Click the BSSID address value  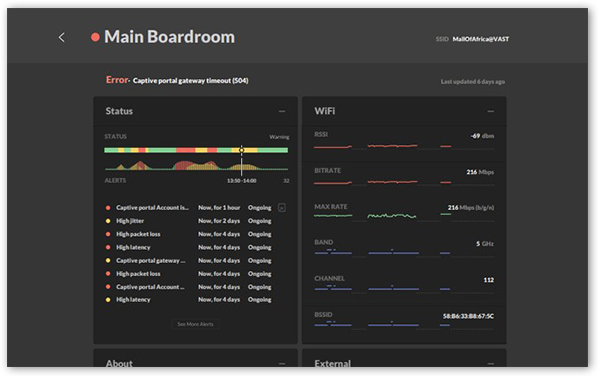(x=468, y=316)
